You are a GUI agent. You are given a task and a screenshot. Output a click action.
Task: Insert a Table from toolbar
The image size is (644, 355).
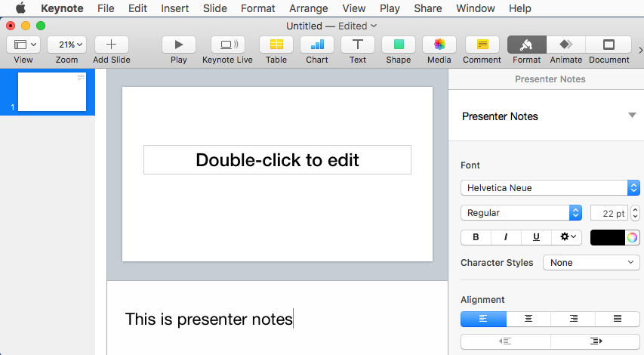276,45
